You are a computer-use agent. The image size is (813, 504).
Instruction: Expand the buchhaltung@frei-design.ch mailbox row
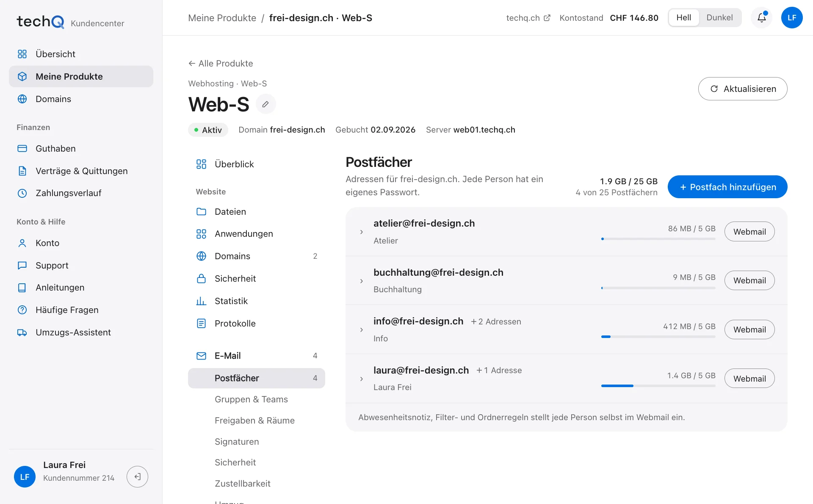(x=362, y=281)
